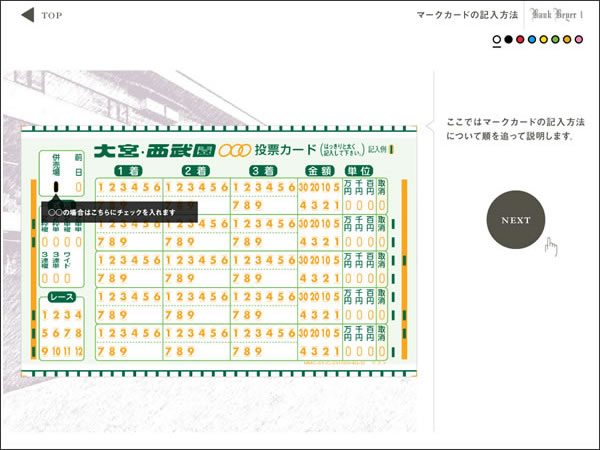The width and height of the screenshot is (600, 450).
Task: Choose the orange step dot
Action: [x=567, y=39]
